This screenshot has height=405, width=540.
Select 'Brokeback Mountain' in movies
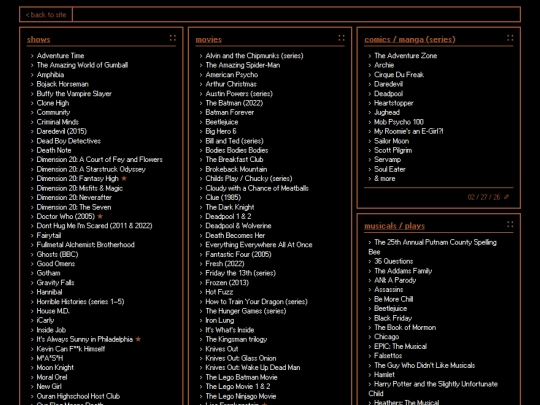coord(236,169)
